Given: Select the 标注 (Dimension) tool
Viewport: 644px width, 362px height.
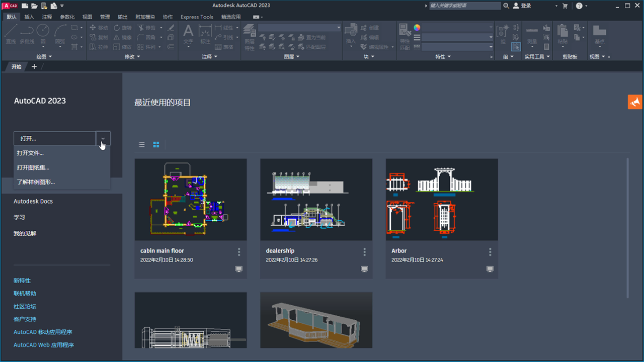Looking at the screenshot, I should [205, 34].
